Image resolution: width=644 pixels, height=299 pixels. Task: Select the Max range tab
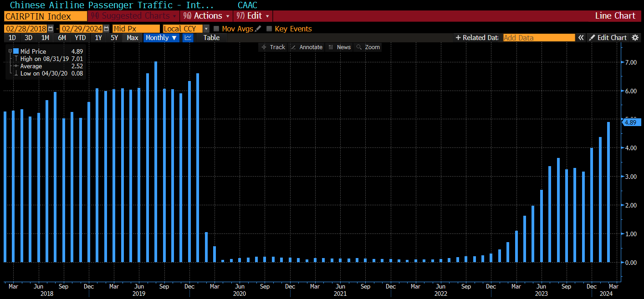[133, 38]
